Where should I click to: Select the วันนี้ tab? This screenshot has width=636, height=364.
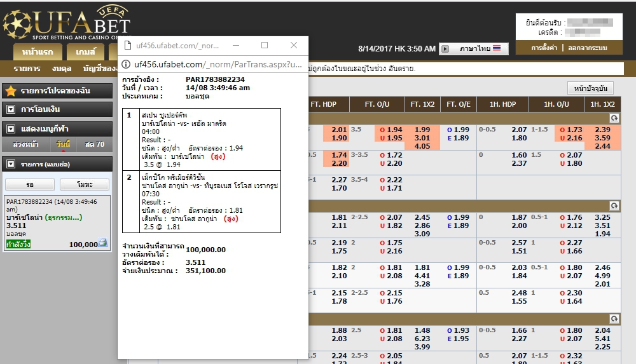click(x=63, y=144)
